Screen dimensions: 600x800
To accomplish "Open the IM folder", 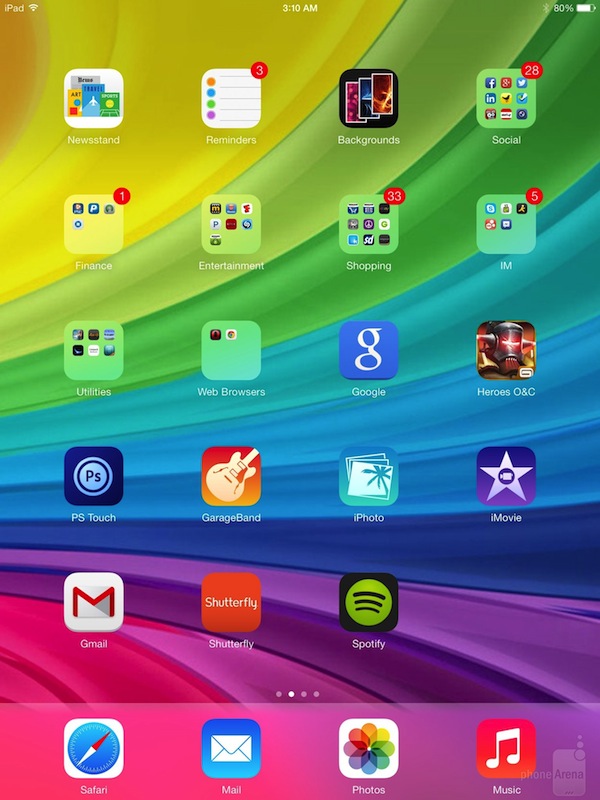I will pyautogui.click(x=506, y=224).
